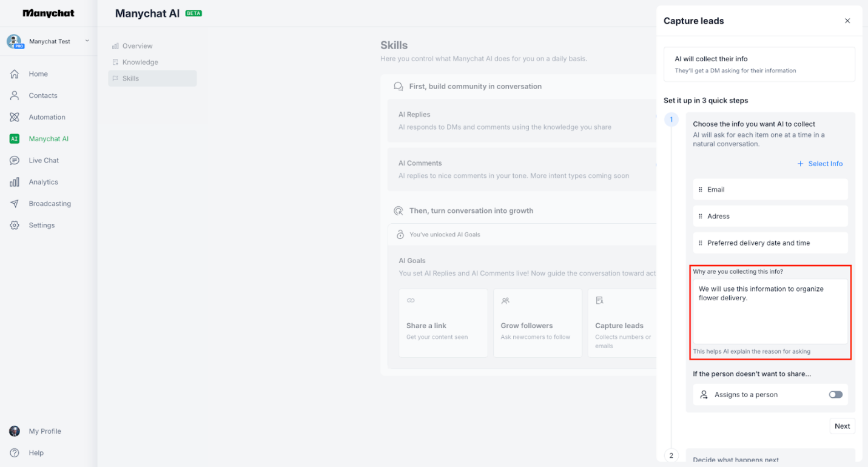Close the Capture leads panel
Viewport: 868px width, 467px height.
tap(847, 20)
